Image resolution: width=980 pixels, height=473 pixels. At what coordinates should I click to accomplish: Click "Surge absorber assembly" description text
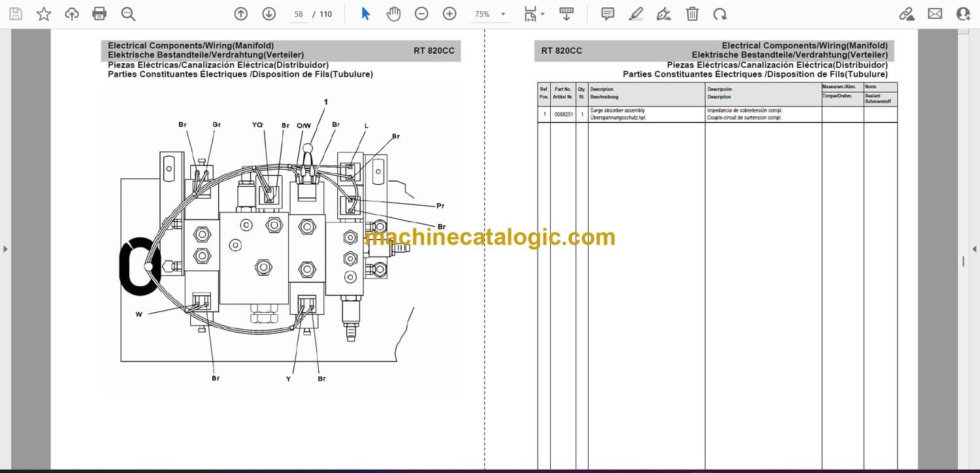tap(617, 111)
